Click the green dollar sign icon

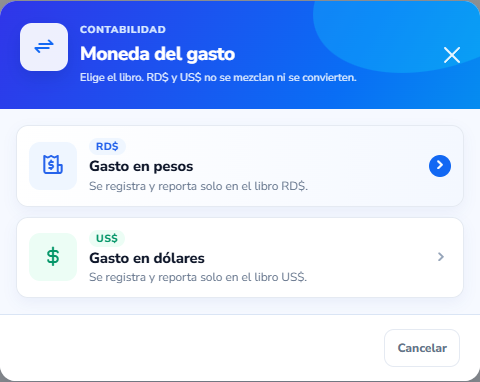click(x=53, y=257)
